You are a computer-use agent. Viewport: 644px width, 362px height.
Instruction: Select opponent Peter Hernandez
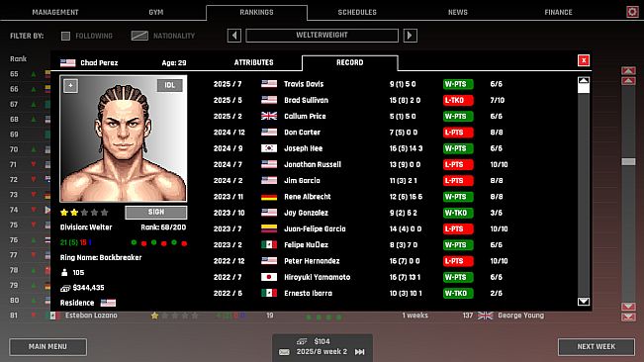[x=312, y=261]
